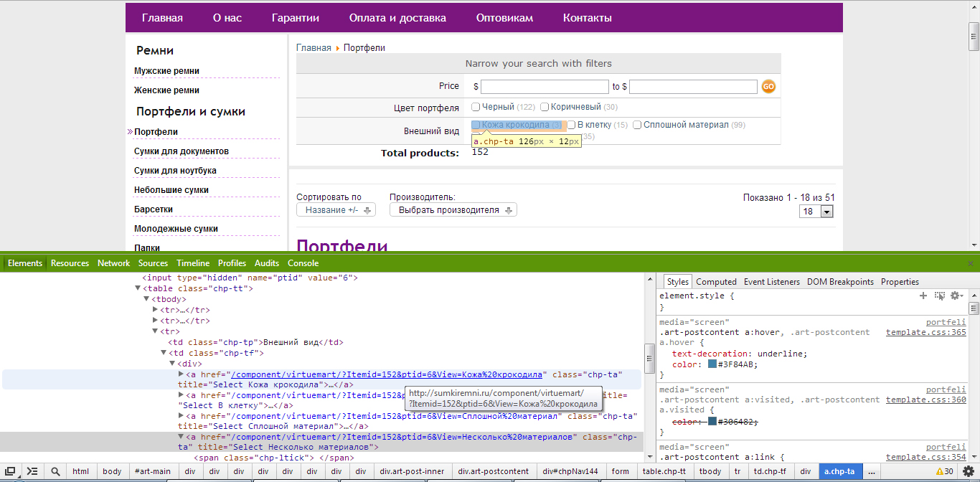Toggle element state icon in Styles pane

click(x=939, y=296)
